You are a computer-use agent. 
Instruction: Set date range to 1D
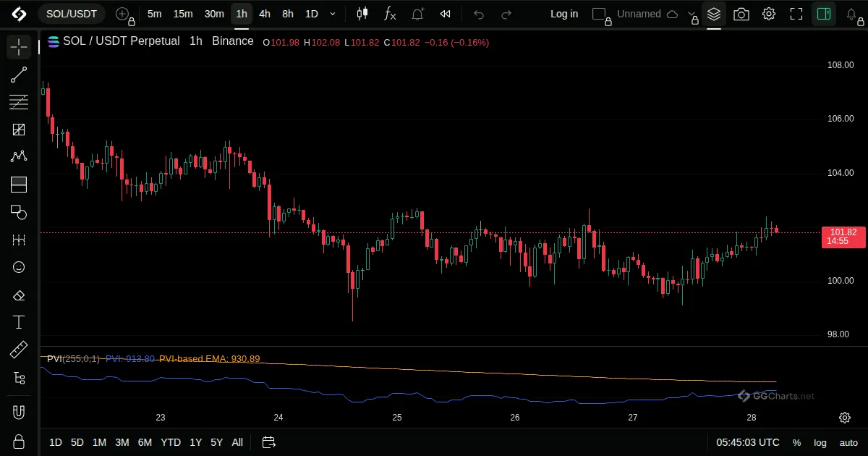tap(56, 442)
